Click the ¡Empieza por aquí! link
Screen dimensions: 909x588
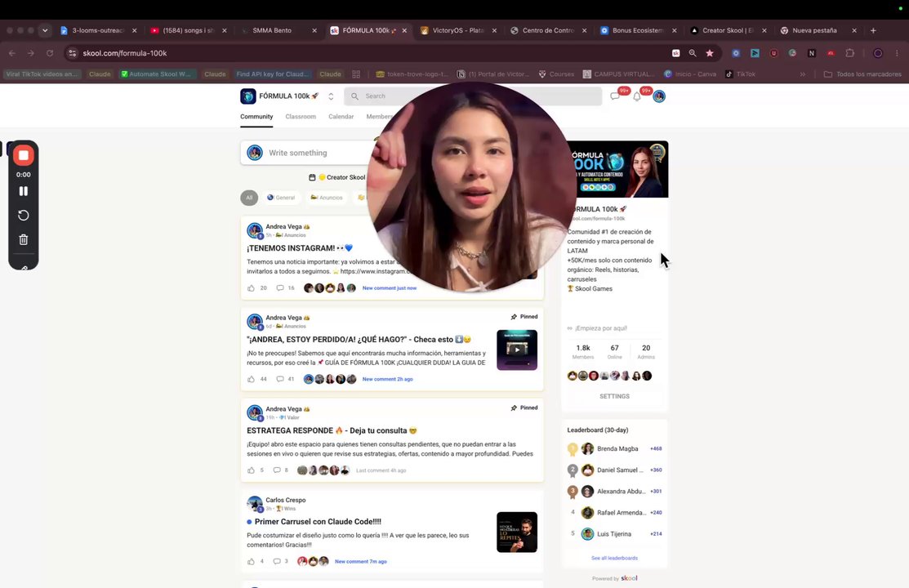[x=601, y=328]
